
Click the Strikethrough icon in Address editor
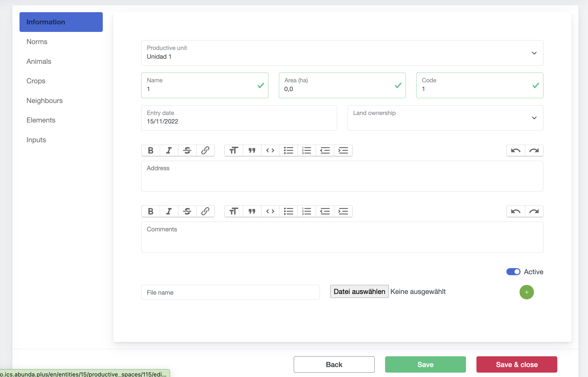(x=187, y=150)
